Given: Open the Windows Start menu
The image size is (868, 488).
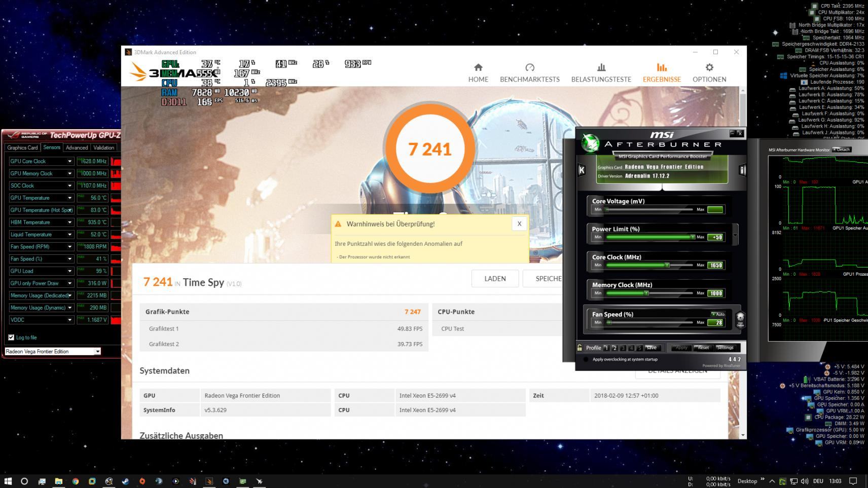Looking at the screenshot, I should click(8, 481).
